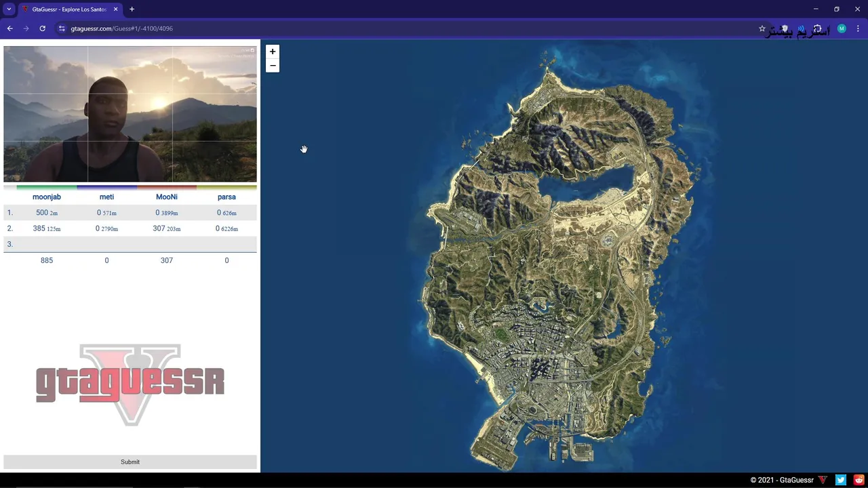Open the Chrome three-dot menu
This screenshot has height=488, width=868.
(x=857, y=28)
